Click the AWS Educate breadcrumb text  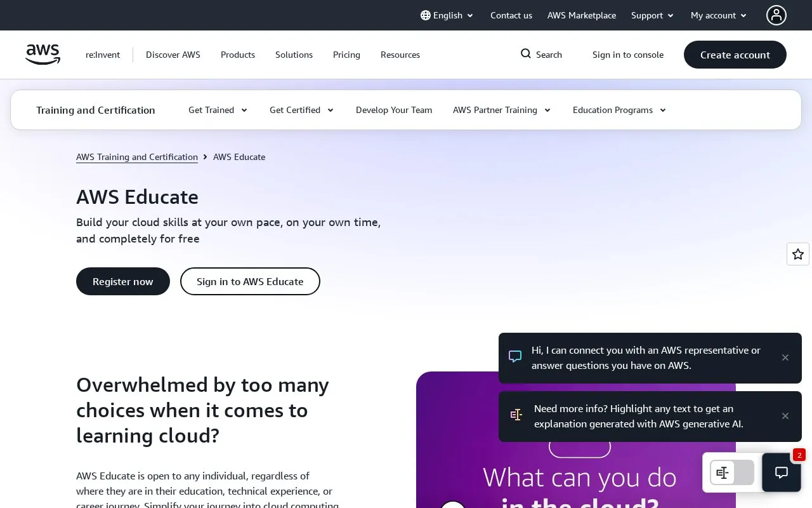point(239,157)
